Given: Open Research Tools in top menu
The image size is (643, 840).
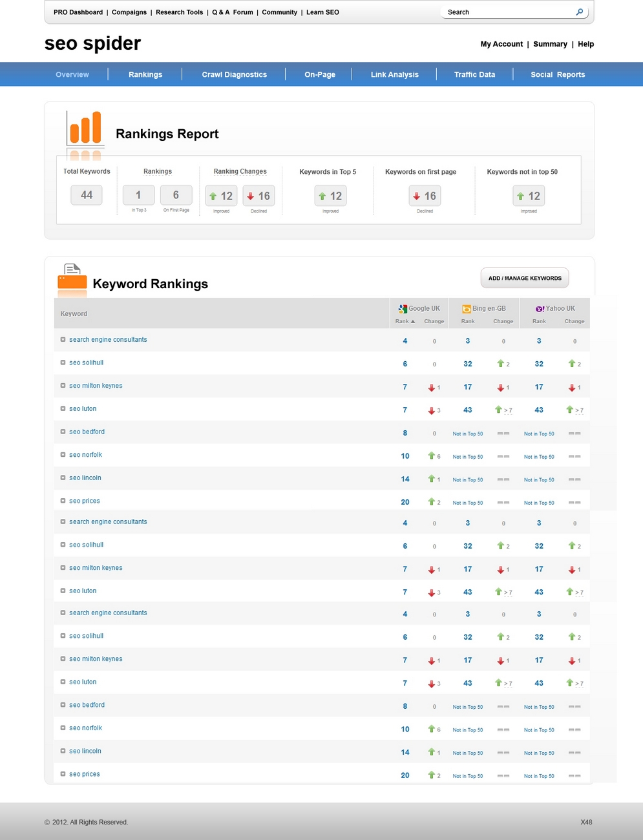Looking at the screenshot, I should click(x=179, y=12).
